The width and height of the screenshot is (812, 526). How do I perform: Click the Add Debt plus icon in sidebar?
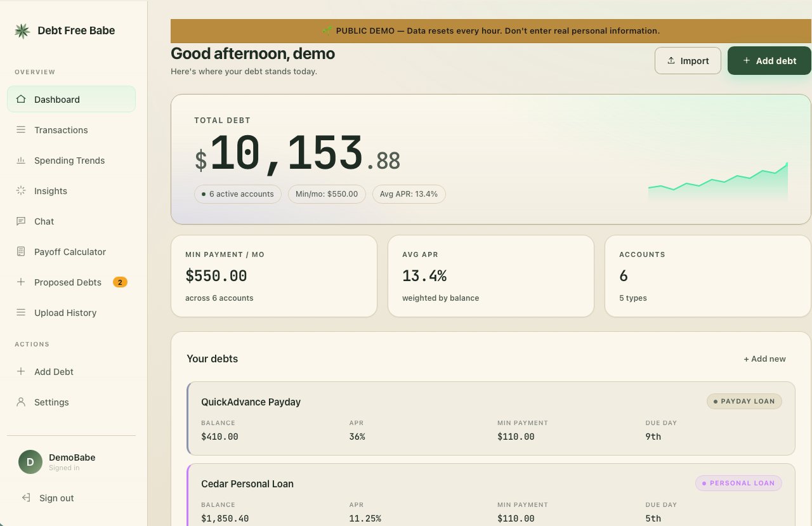(21, 371)
